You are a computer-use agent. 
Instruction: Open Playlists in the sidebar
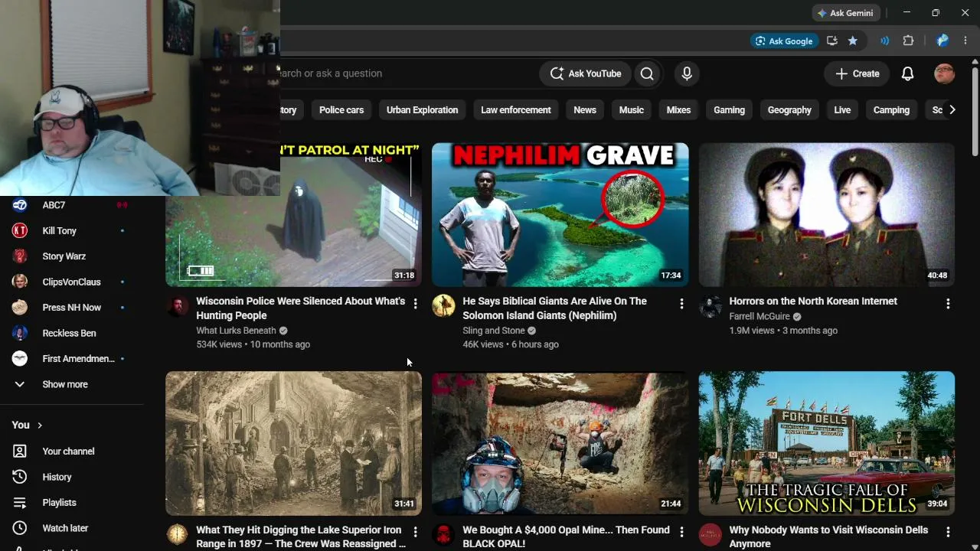[70, 503]
